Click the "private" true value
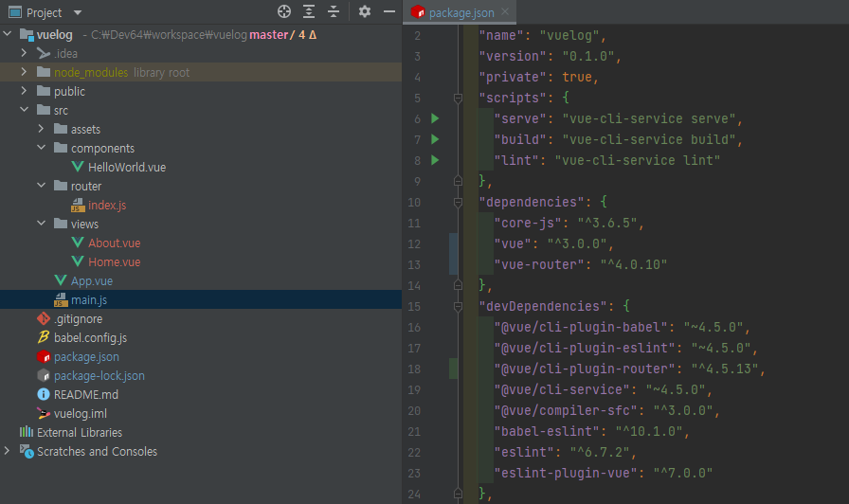 577,77
